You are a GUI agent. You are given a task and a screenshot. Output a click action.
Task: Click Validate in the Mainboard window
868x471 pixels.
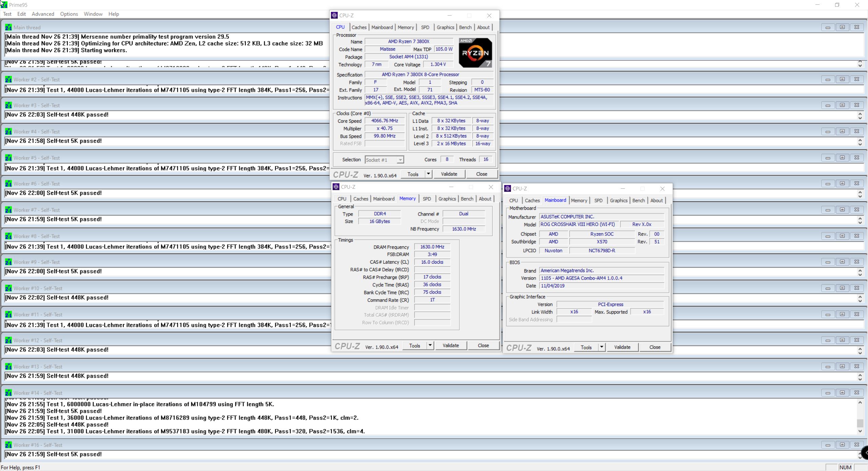[622, 347]
